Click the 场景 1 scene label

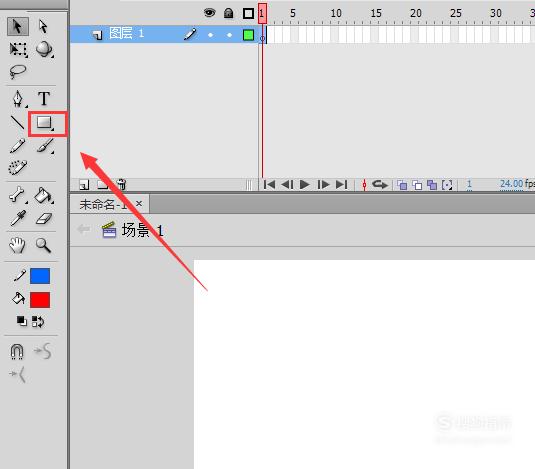pyautogui.click(x=142, y=231)
